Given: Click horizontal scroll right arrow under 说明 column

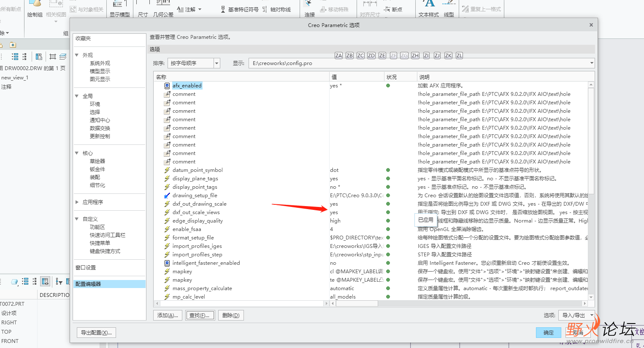Looking at the screenshot, I should click(x=584, y=303).
